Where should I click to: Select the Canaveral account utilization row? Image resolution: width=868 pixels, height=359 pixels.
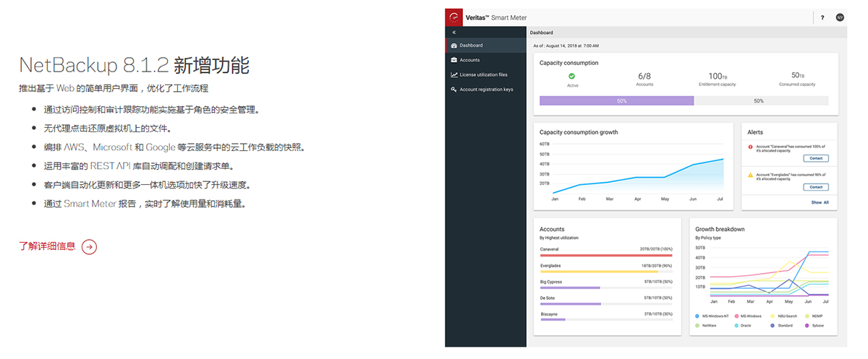(606, 251)
